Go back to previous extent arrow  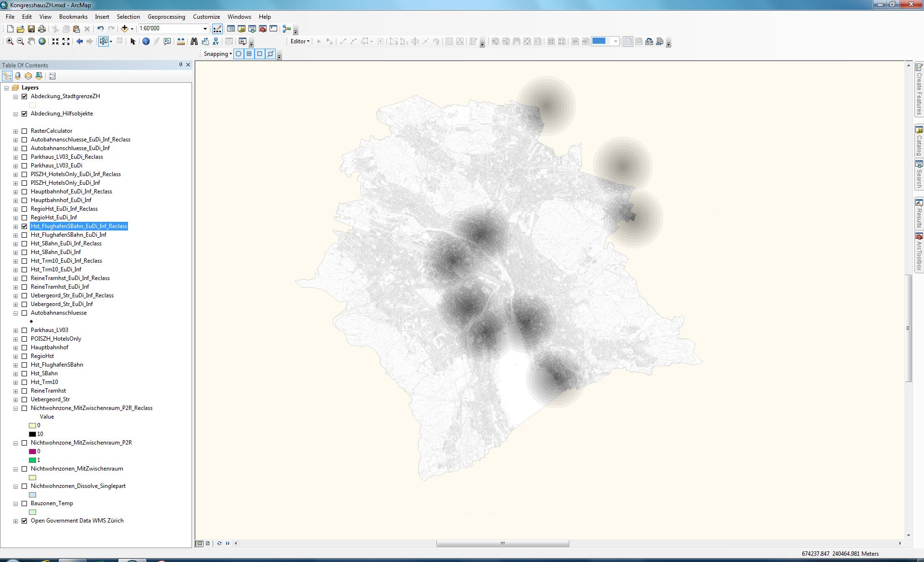point(79,41)
